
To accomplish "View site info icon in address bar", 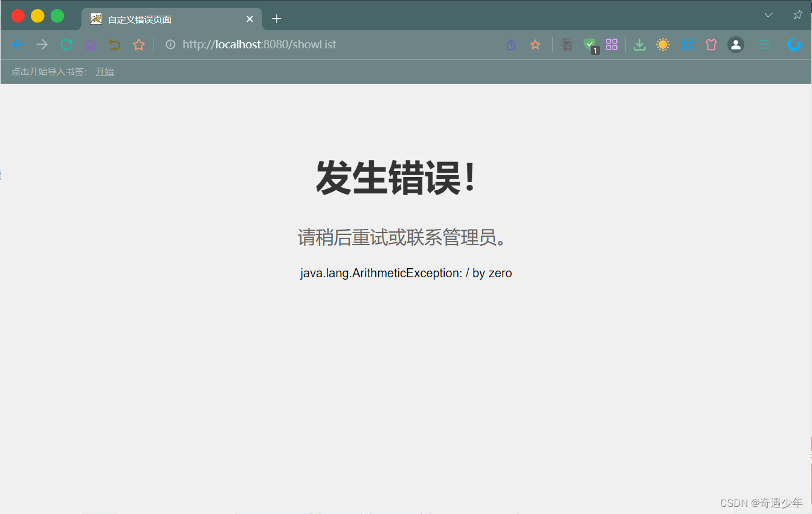I will click(x=171, y=45).
